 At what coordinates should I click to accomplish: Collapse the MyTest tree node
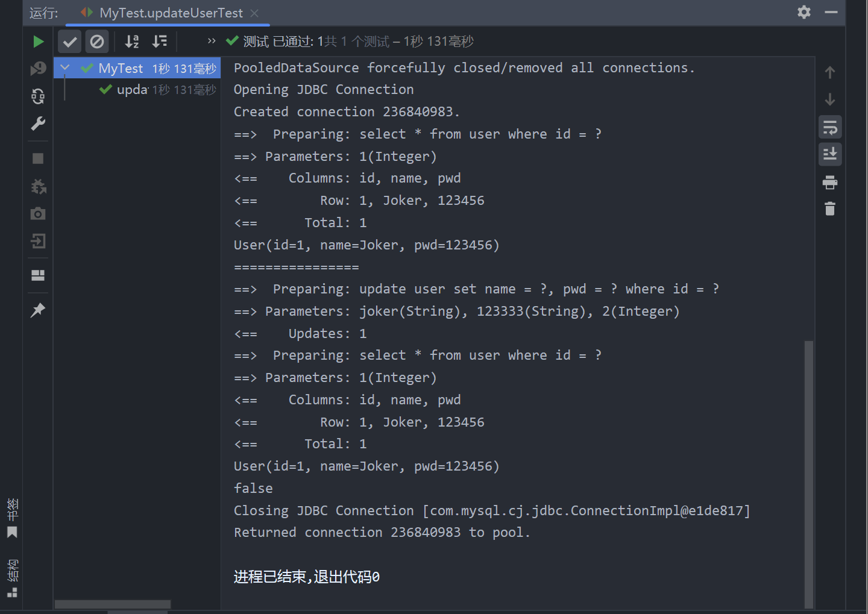click(x=65, y=68)
